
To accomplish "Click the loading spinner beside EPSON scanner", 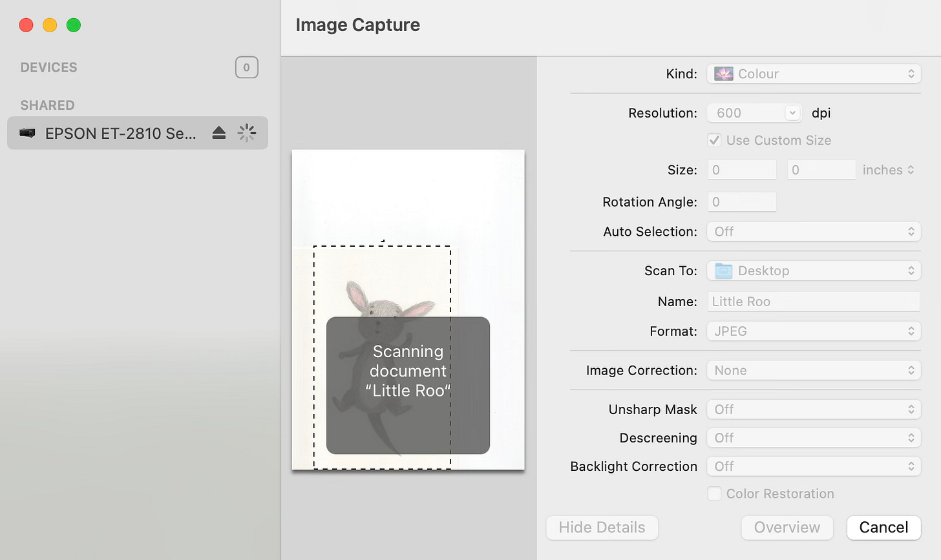I will 247,133.
